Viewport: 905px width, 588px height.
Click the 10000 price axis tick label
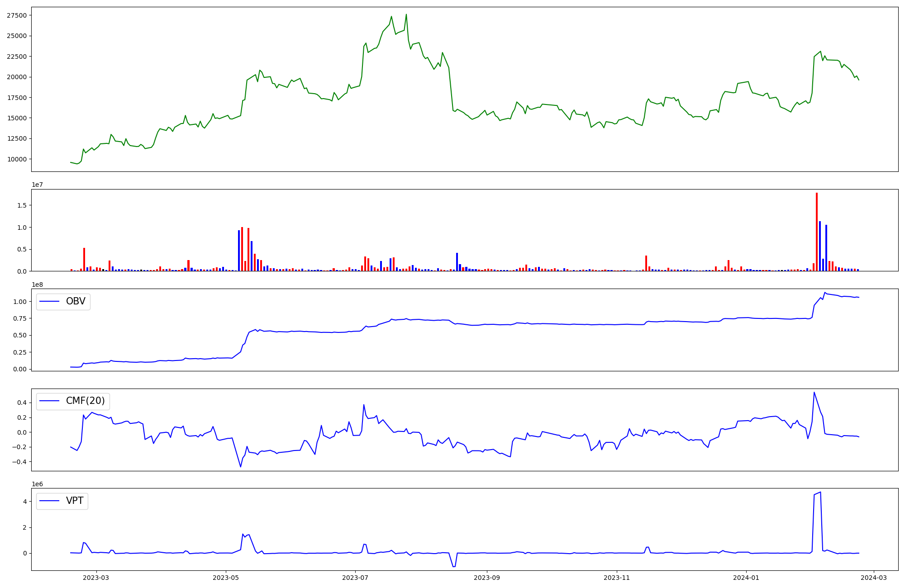[16, 159]
